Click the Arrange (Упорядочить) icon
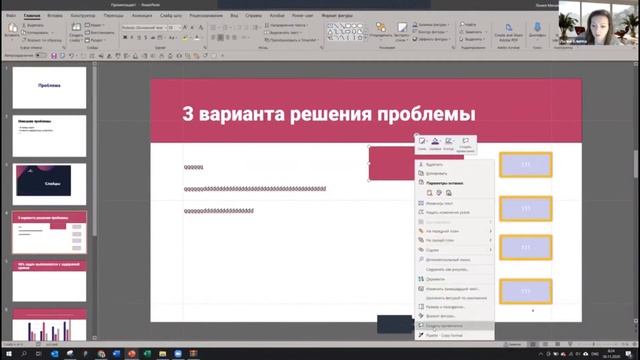 click(380, 27)
